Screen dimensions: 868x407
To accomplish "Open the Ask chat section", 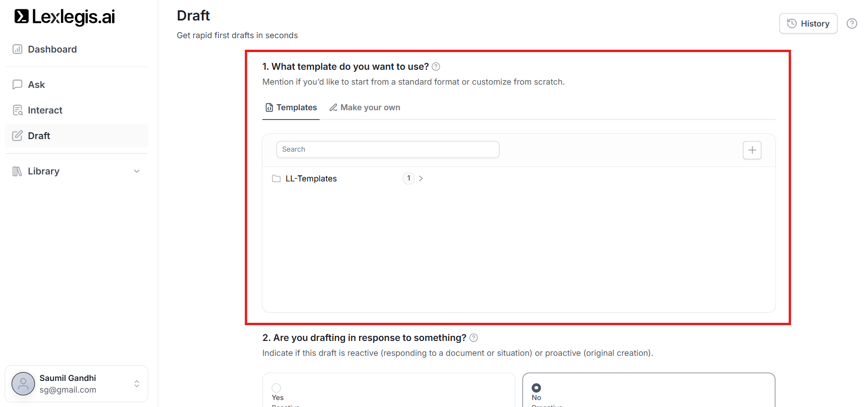I will (x=36, y=85).
